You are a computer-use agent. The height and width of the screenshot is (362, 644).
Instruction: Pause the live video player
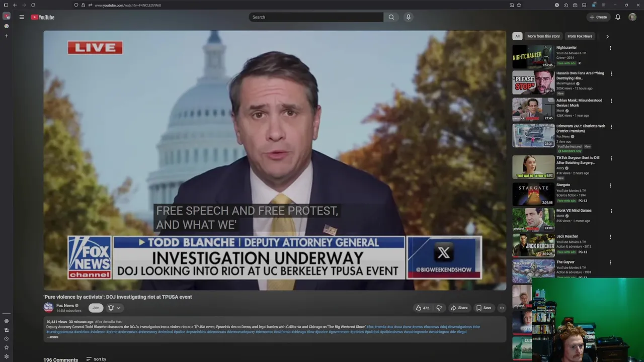pos(275,160)
